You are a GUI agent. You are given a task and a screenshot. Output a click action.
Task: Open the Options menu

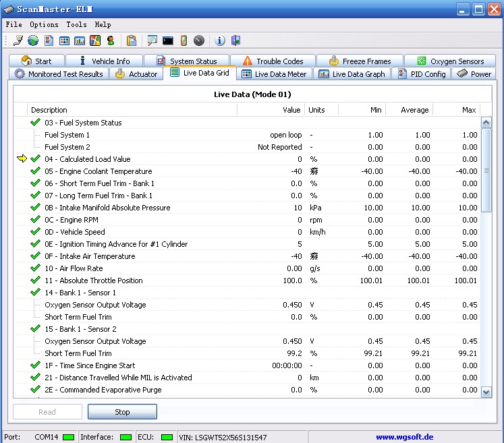tap(44, 25)
